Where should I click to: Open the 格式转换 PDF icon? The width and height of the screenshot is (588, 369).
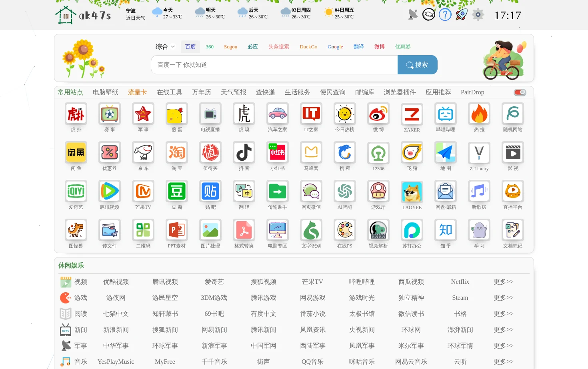244,230
